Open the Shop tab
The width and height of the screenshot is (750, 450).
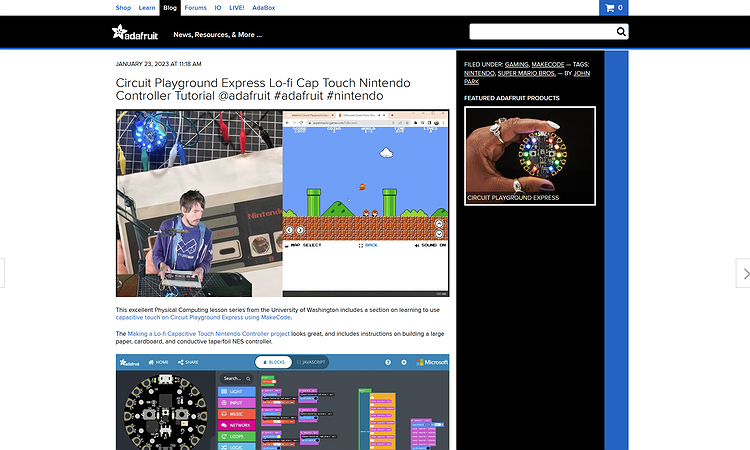coord(123,8)
